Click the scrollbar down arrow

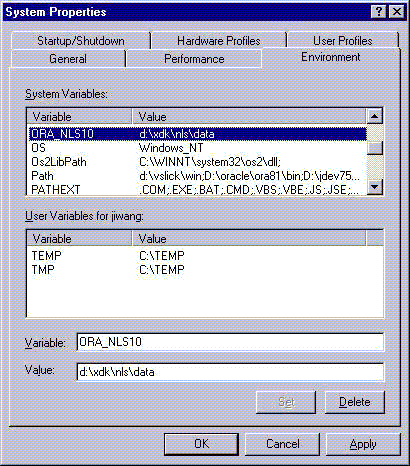tap(375, 187)
